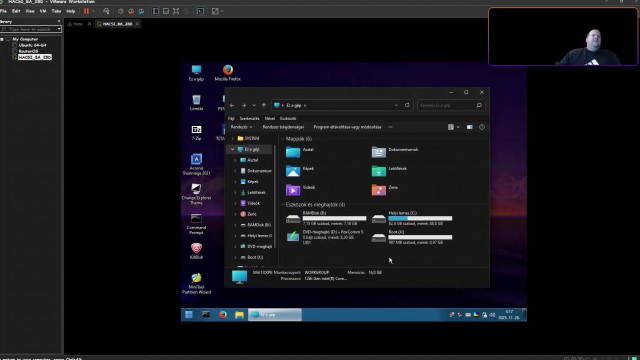The width and height of the screenshot is (640, 360).
Task: Select Ubuntu 64-bit in VMware library
Action: (32, 45)
